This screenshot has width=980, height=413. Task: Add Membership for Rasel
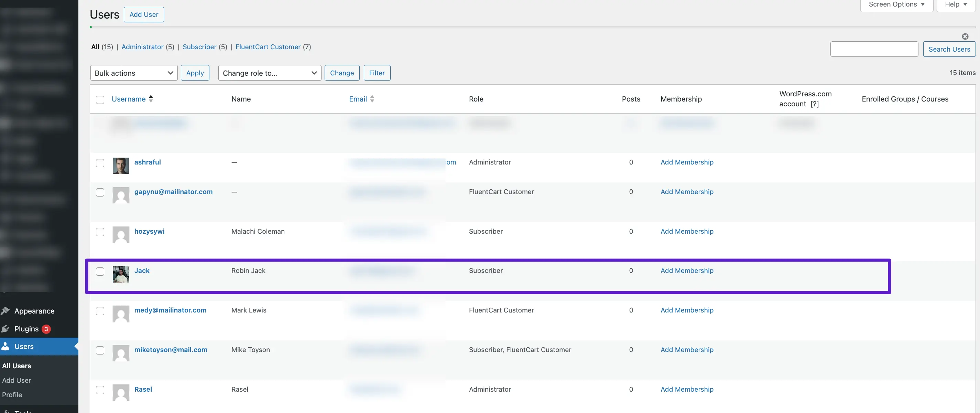pos(687,389)
